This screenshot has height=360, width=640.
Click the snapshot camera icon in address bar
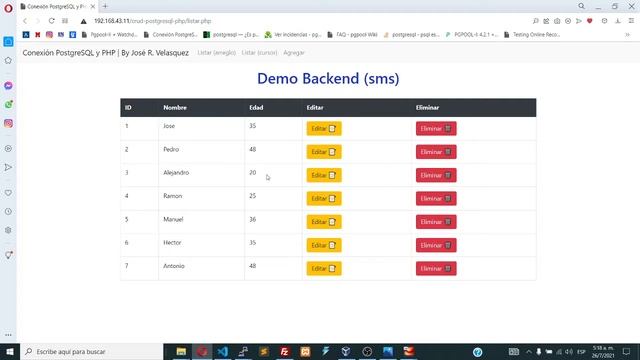click(x=557, y=21)
